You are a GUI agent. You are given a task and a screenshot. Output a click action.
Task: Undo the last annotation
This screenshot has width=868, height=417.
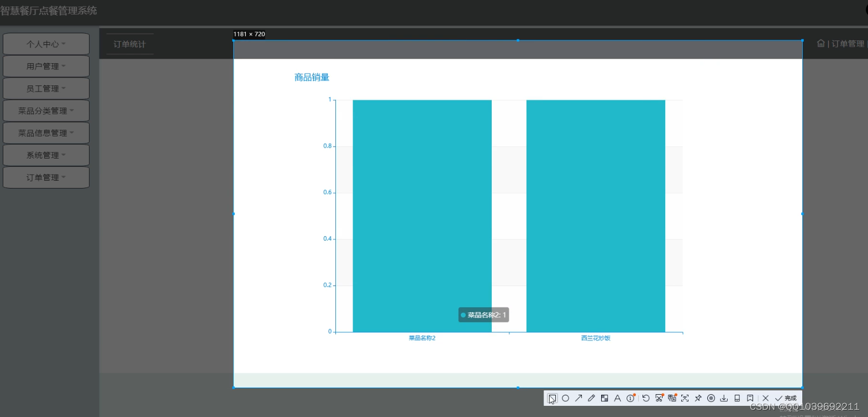[x=645, y=398]
